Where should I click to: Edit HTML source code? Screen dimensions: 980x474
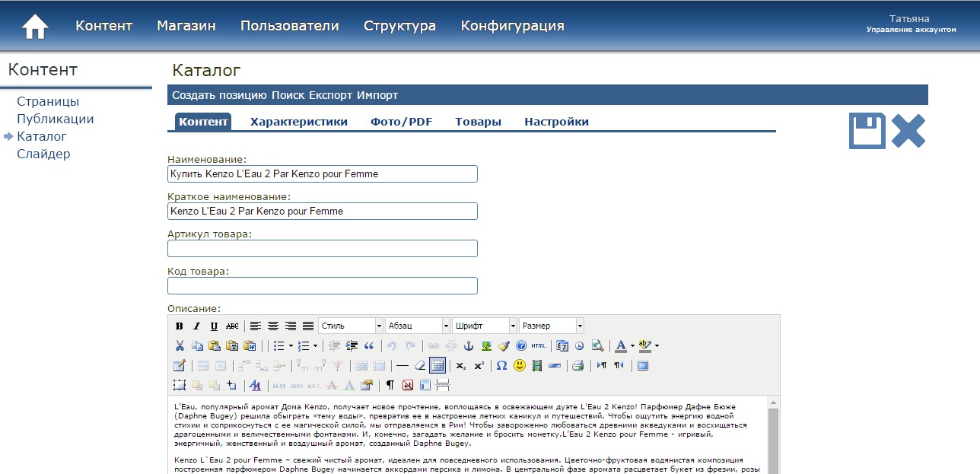(538, 345)
